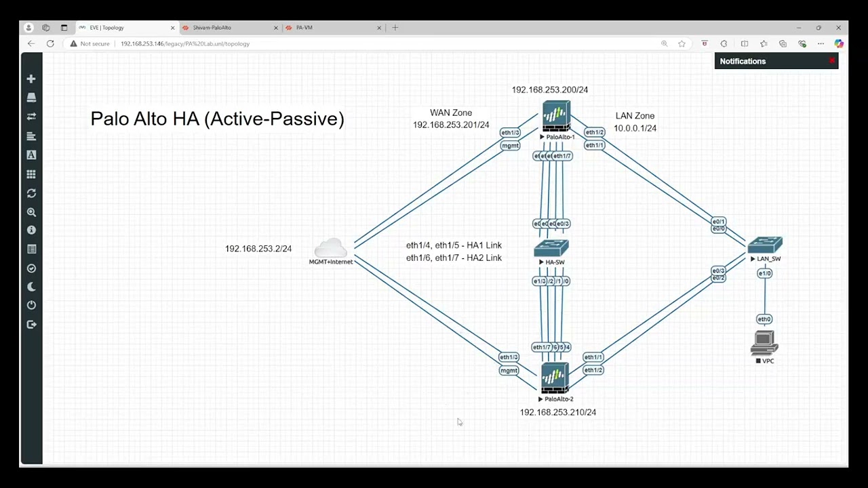This screenshot has width=868, height=488.
Task: Click the 'eth1/6, eth1/7 - HA2 Link' text
Action: click(x=454, y=258)
